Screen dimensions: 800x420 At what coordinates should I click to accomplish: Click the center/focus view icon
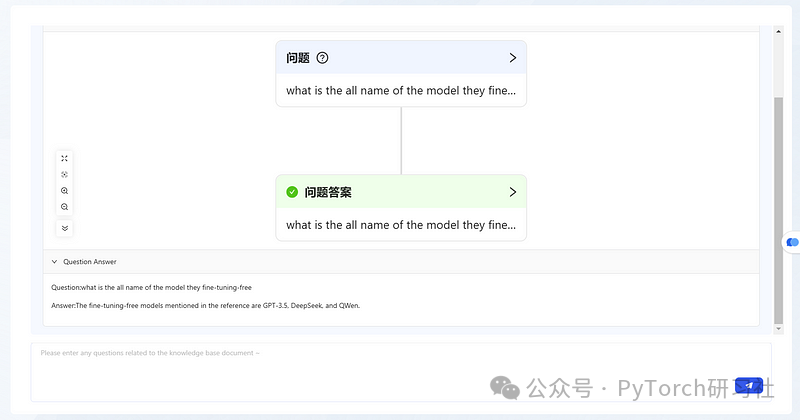tap(65, 174)
